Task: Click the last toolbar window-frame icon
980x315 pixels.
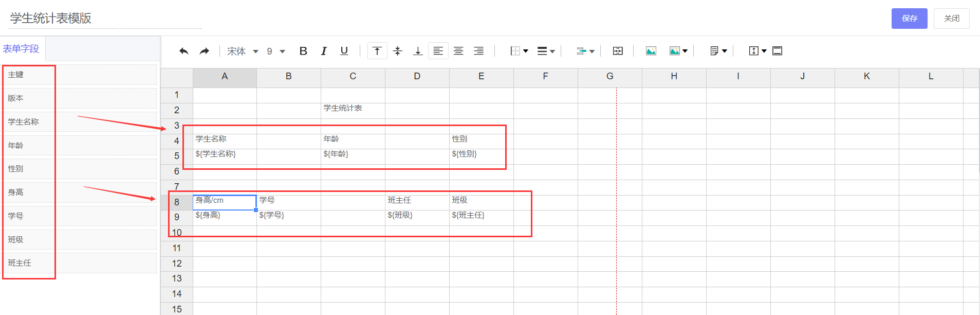Action: coord(778,51)
